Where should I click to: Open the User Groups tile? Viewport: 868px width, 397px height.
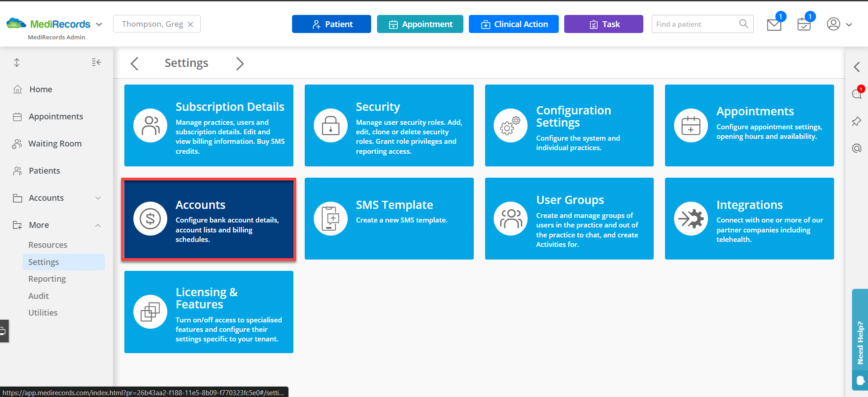569,219
